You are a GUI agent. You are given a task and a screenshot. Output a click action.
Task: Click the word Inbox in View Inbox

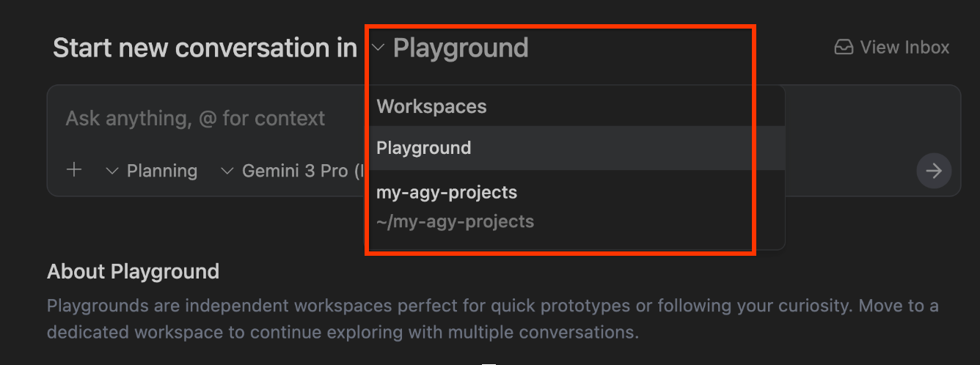click(x=926, y=48)
